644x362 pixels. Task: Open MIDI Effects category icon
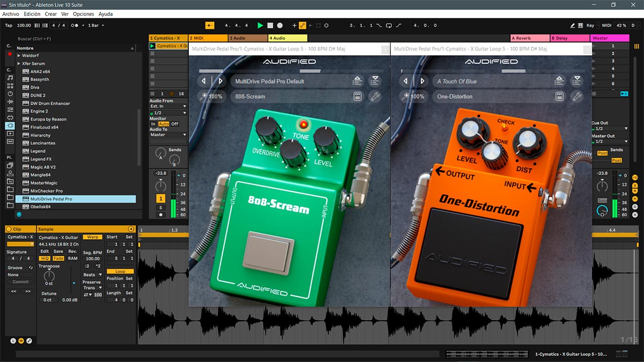(10, 110)
